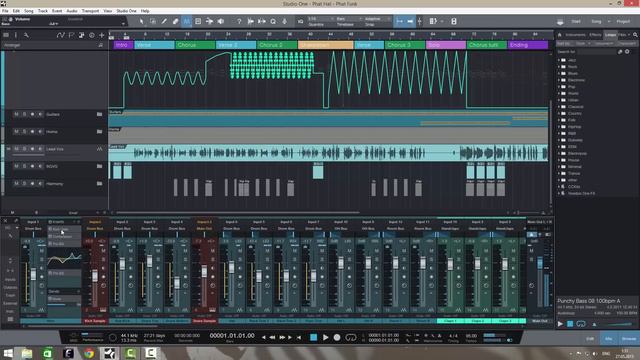The width and height of the screenshot is (640, 360).
Task: Select the Range tool in toolbar
Action: tap(153, 21)
